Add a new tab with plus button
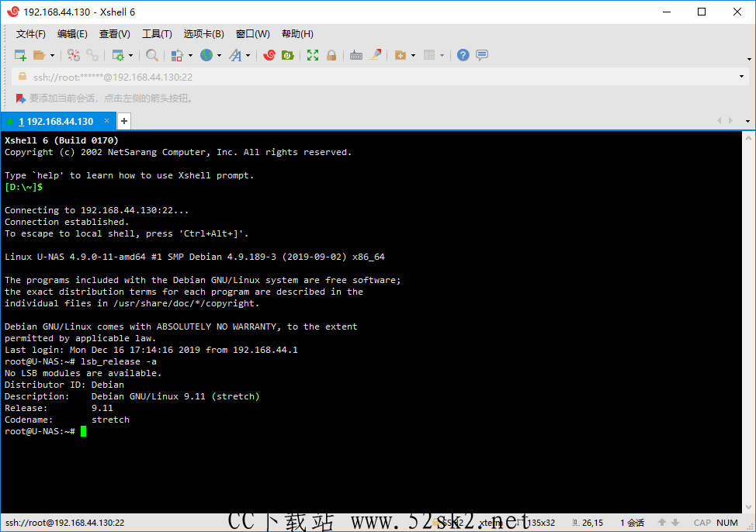The width and height of the screenshot is (756, 532). click(x=124, y=121)
